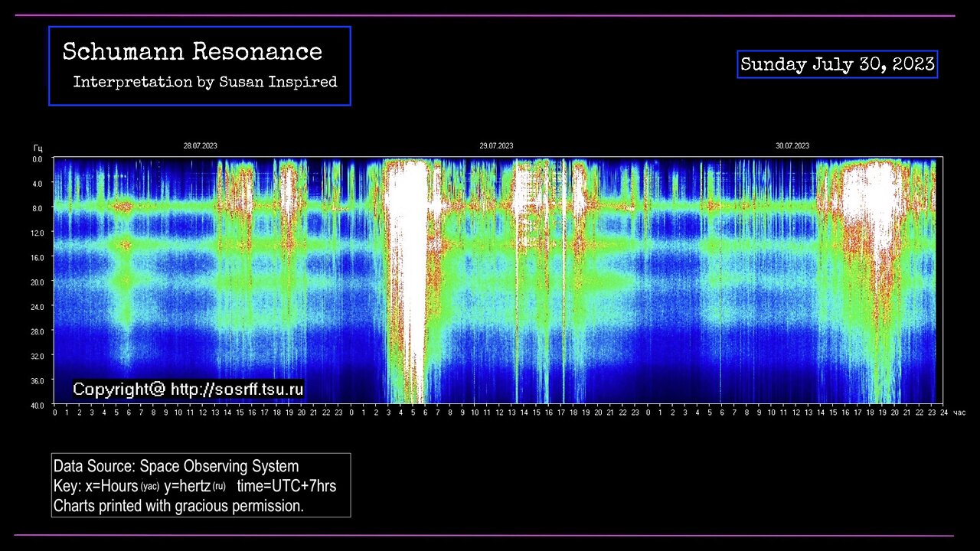Click the "time=UTC+7hrs" text
Viewport: 980px width, 551px height.
coord(286,486)
